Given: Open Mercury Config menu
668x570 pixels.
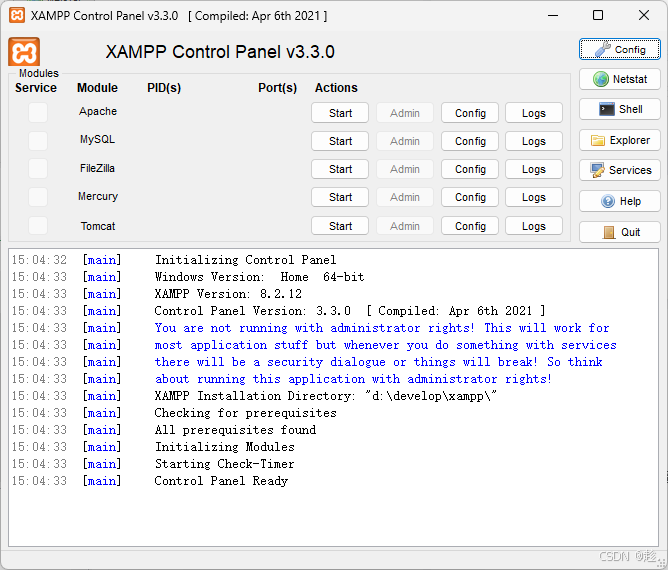Looking at the screenshot, I should pyautogui.click(x=470, y=197).
